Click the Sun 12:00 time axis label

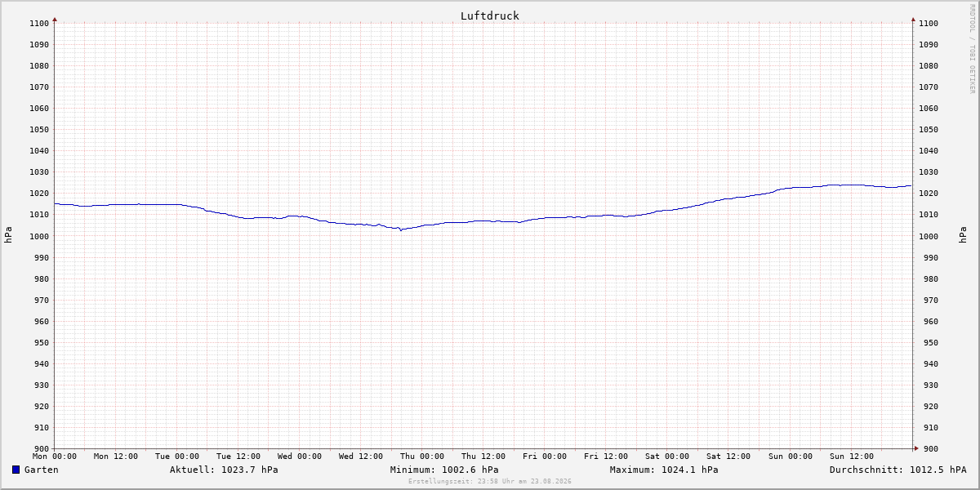(851, 457)
